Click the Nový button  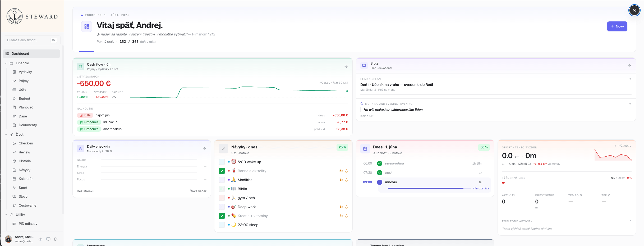click(617, 26)
